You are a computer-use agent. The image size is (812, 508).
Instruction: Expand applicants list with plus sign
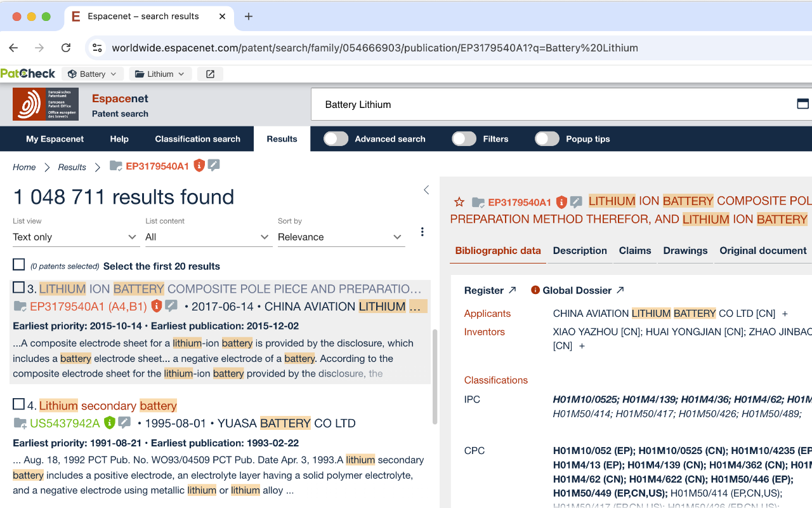tap(785, 314)
